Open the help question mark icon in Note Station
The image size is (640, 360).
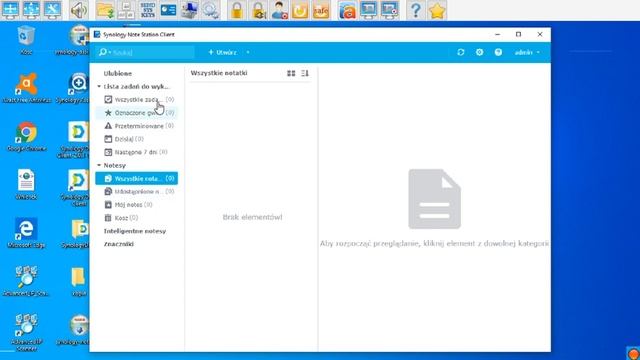tap(498, 52)
